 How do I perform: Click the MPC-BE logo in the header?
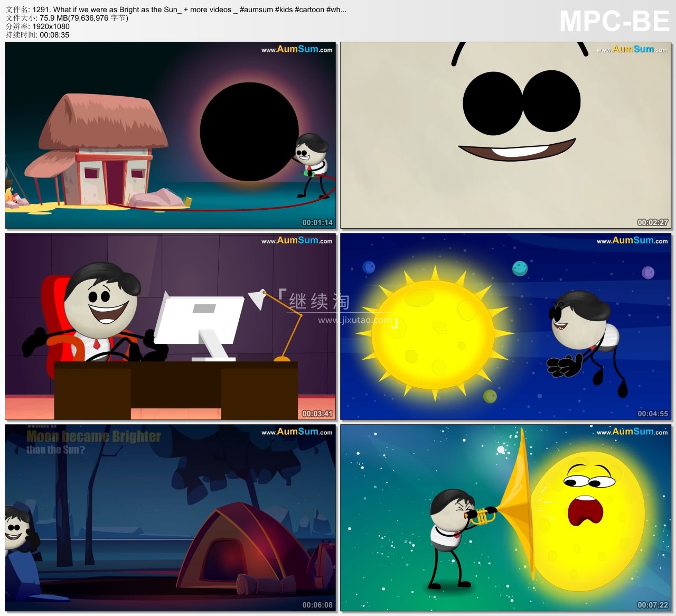tap(614, 22)
